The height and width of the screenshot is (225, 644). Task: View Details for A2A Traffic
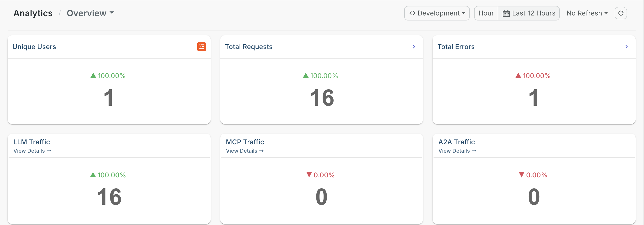click(457, 151)
